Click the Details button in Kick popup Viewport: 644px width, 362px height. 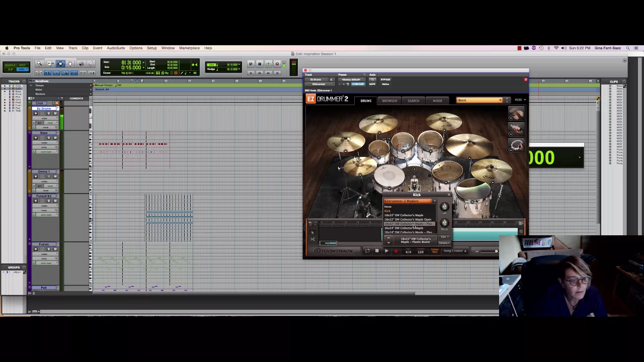point(443,243)
